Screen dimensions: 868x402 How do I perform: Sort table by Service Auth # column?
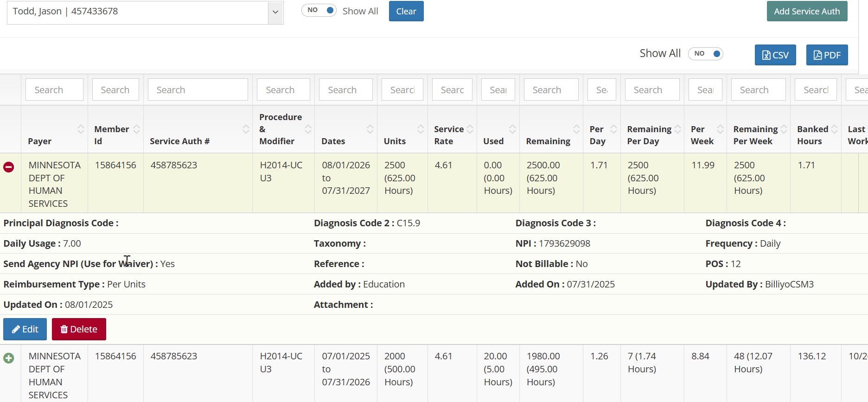click(x=246, y=129)
